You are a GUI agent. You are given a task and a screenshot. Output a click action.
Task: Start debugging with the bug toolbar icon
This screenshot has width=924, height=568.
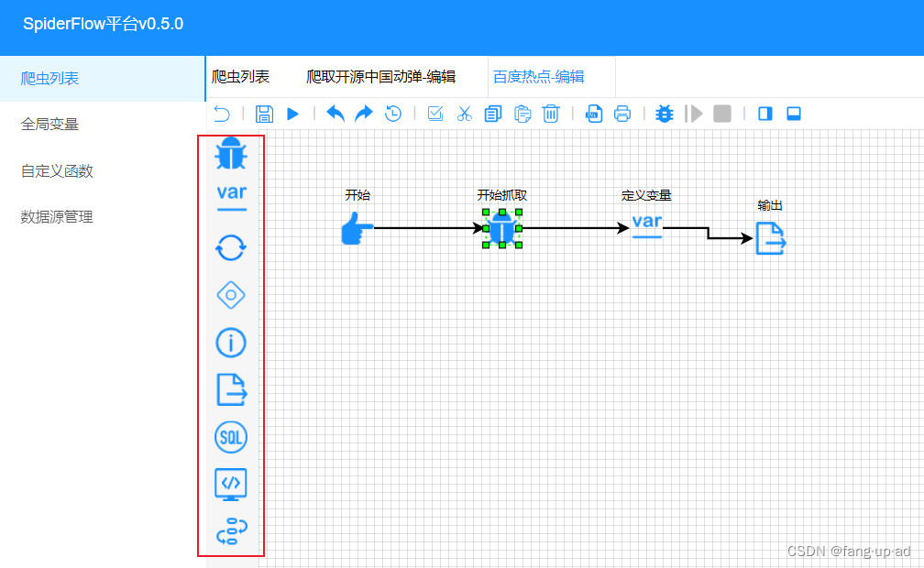pyautogui.click(x=664, y=113)
